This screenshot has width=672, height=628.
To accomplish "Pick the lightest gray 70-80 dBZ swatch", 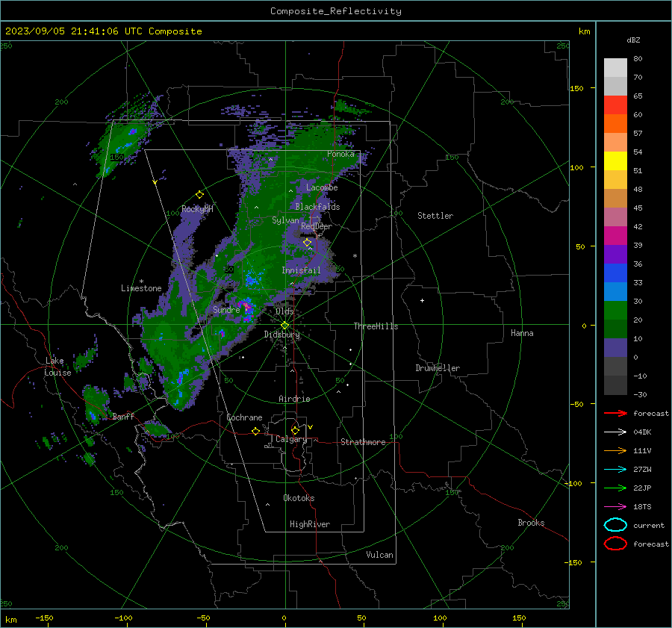I will [x=615, y=68].
